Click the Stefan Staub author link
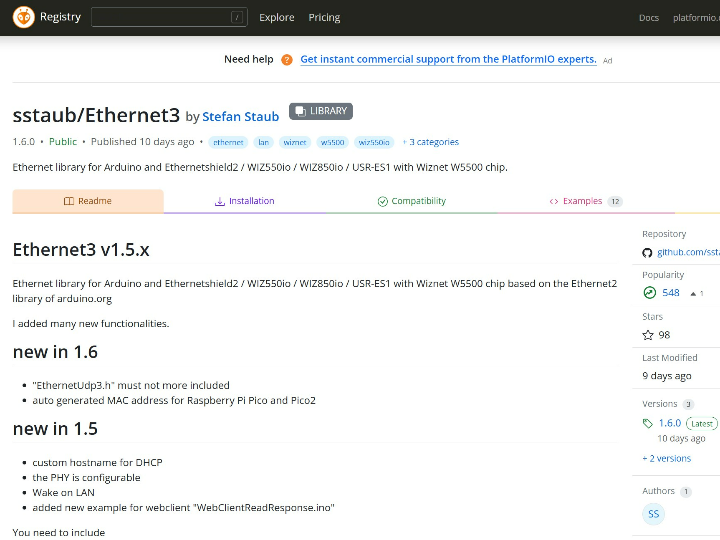The width and height of the screenshot is (720, 540). point(240,116)
